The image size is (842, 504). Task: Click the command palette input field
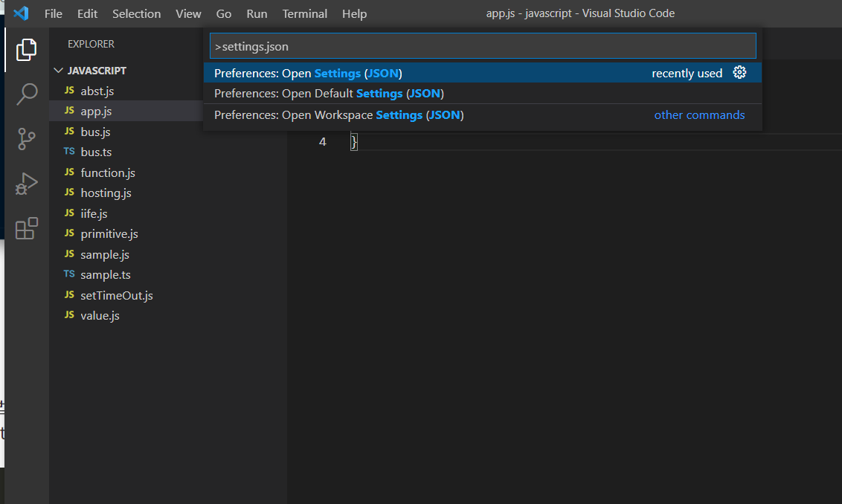[483, 46]
